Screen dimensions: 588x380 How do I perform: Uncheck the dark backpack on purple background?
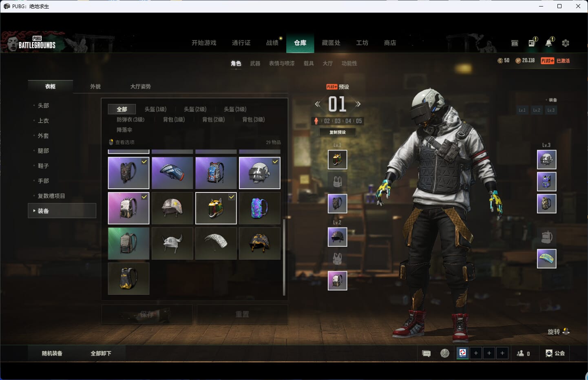pos(128,173)
